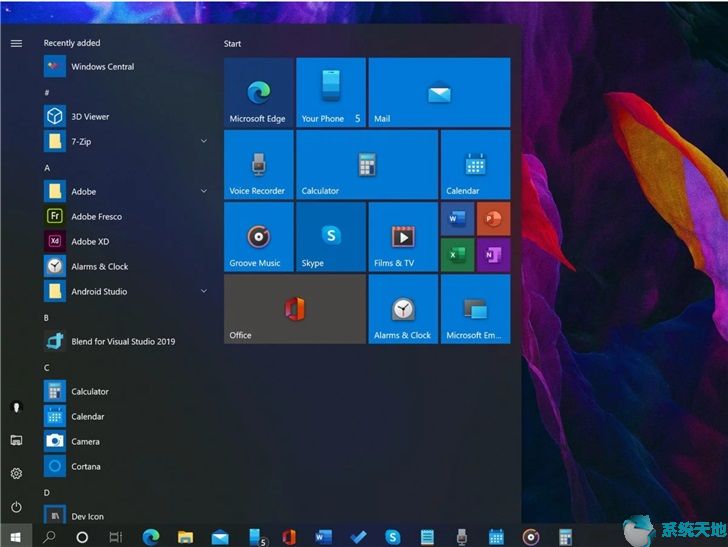This screenshot has height=547, width=728.
Task: Click the # group header
Action: pyautogui.click(x=46, y=92)
